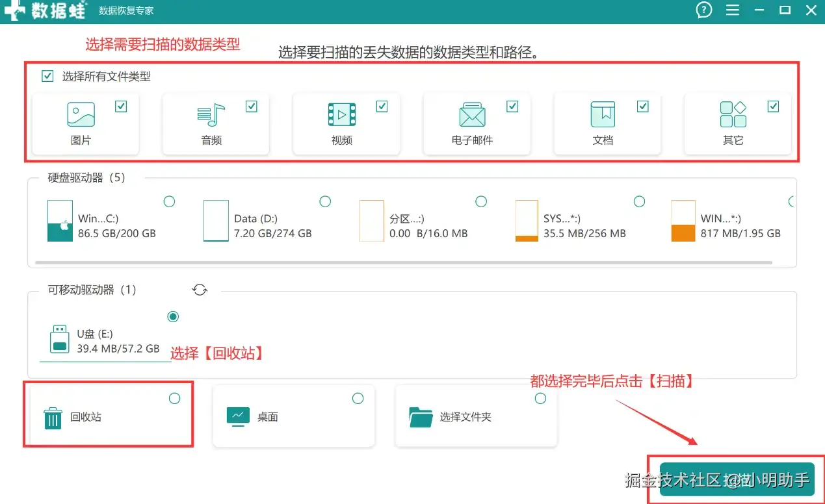Click the 选择文件夹 text label
Viewport: 825px width, 504px height.
(x=465, y=417)
